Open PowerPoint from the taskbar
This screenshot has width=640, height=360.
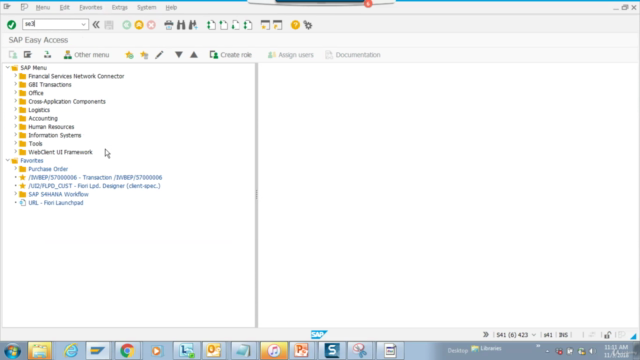pos(302,351)
